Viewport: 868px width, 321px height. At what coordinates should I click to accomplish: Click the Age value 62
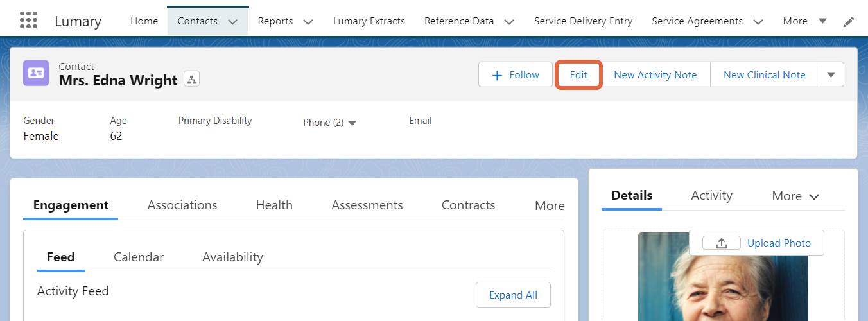116,136
